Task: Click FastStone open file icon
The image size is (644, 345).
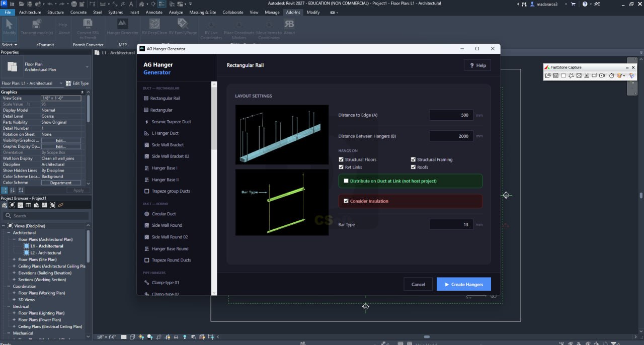Action: click(x=548, y=75)
